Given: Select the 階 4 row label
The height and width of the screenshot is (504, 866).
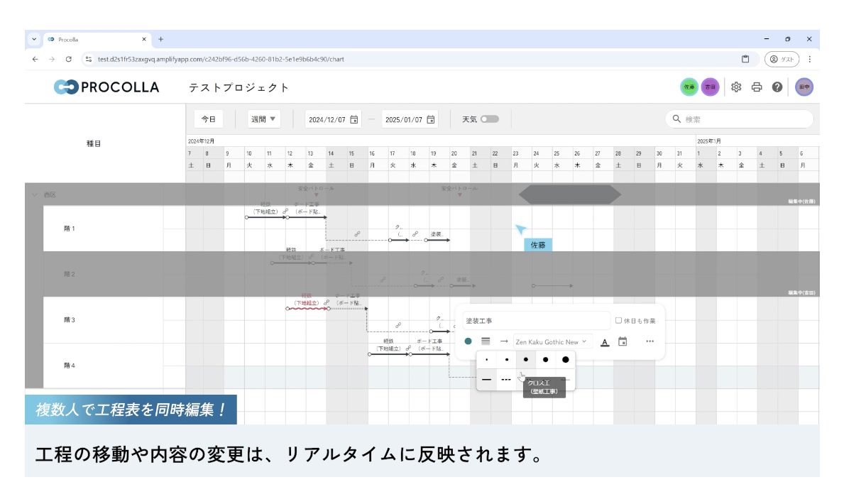Looking at the screenshot, I should pos(70,366).
